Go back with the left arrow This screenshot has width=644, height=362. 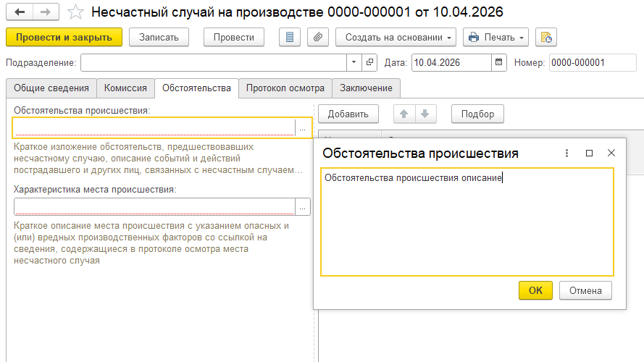[x=20, y=12]
